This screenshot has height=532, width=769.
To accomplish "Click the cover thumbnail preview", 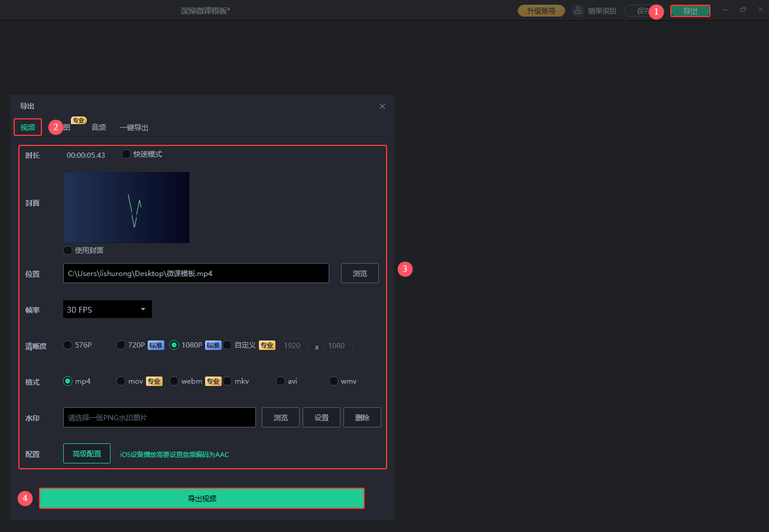I will coord(126,207).
